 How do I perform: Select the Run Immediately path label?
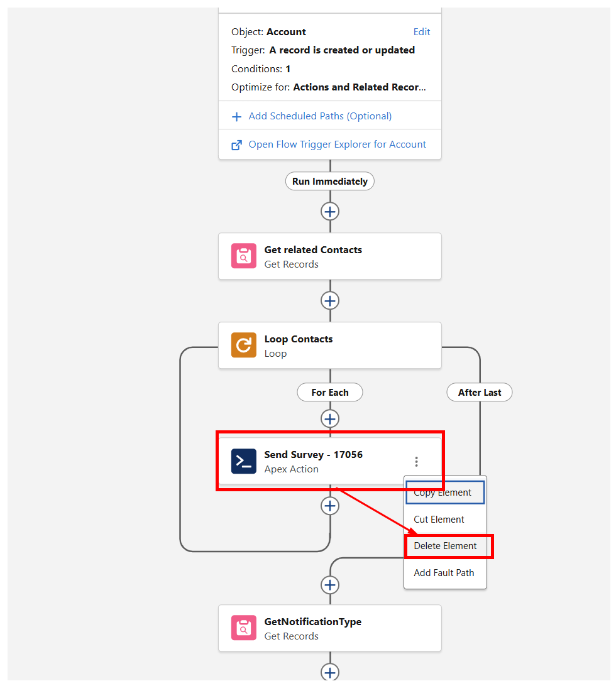330,182
